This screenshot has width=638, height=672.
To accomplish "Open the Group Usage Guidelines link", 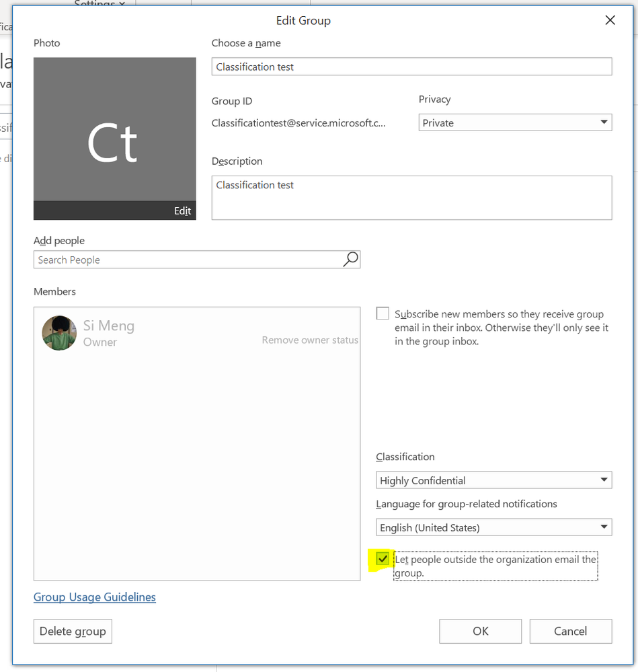I will pos(95,597).
